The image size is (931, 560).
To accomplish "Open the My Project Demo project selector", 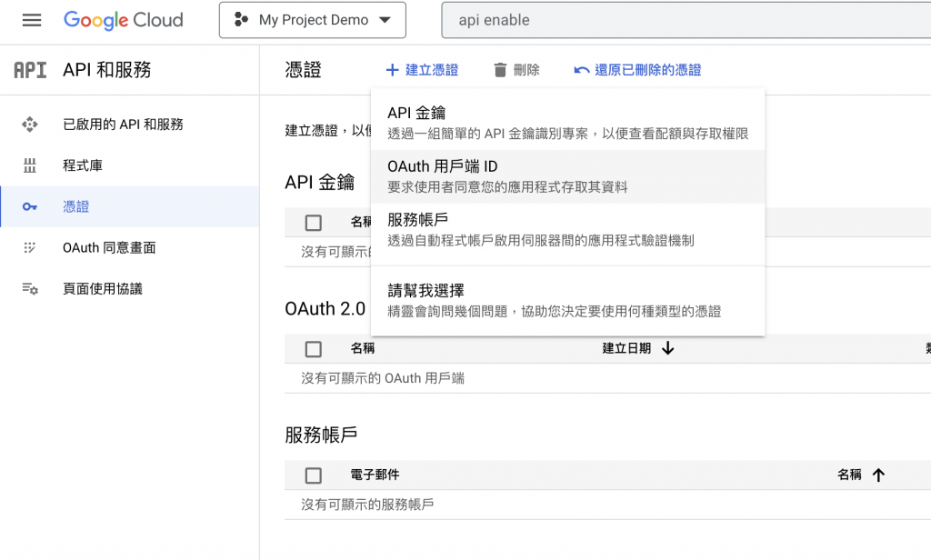I will click(x=313, y=20).
